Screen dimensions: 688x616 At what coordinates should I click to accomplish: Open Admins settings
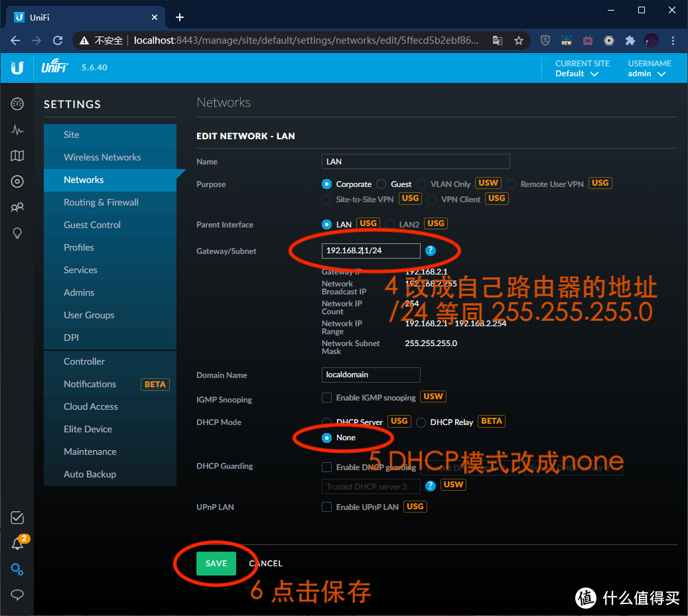click(110, 292)
